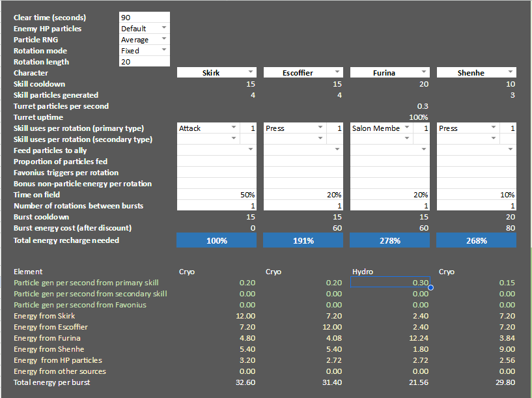Click Furina's total energy per burst 21.56
532x398 pixels.
(x=418, y=382)
